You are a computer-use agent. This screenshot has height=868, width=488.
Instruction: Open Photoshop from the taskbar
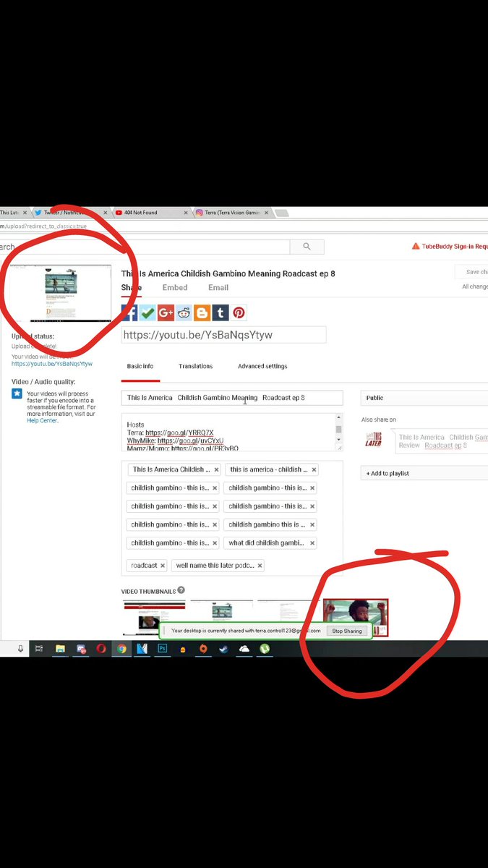coord(163,649)
